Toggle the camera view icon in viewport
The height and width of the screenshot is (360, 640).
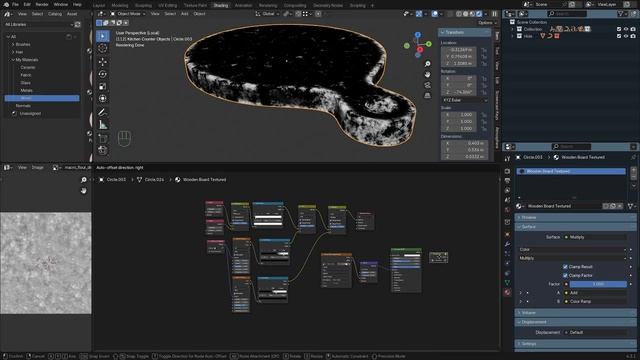tap(427, 85)
